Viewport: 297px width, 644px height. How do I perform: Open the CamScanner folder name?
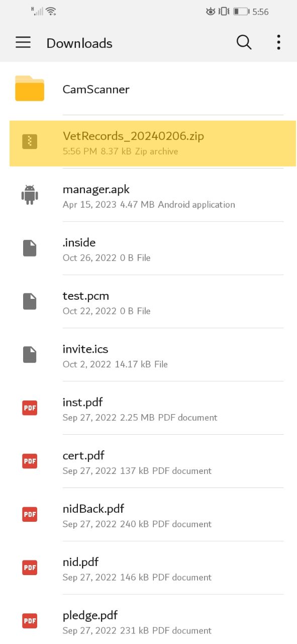[96, 89]
